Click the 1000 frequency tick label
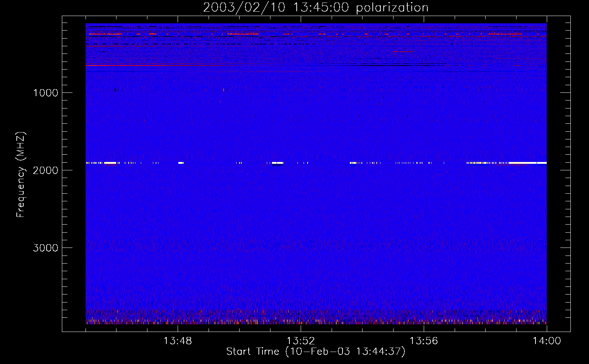 46,93
